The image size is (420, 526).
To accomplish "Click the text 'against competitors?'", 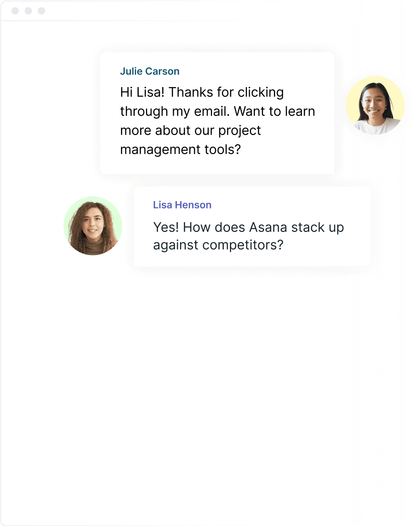I will pyautogui.click(x=218, y=245).
